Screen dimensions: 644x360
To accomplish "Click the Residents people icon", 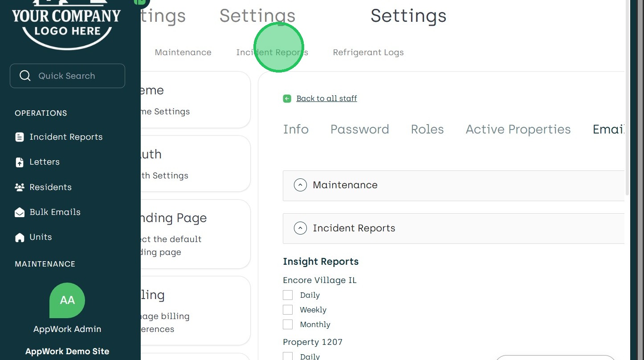I will [20, 187].
